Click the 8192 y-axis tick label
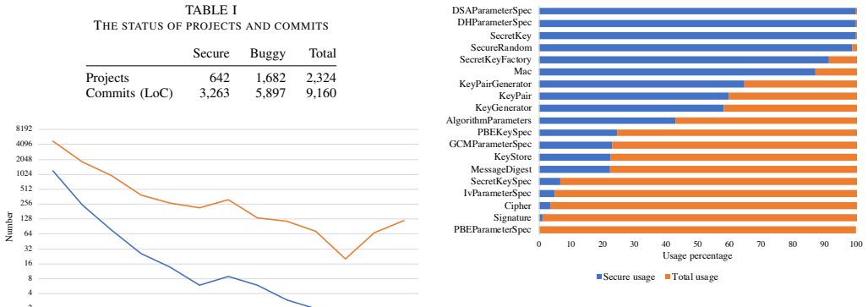 25,129
